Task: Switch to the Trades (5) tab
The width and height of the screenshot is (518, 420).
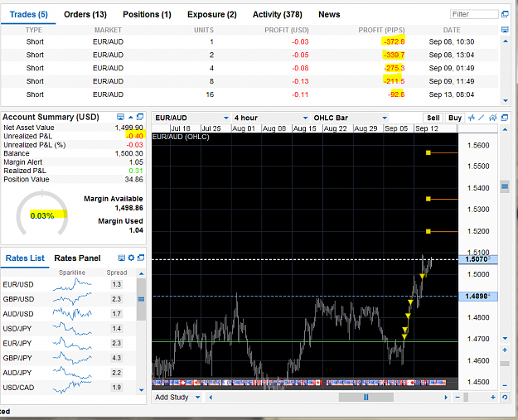Action: (x=29, y=15)
